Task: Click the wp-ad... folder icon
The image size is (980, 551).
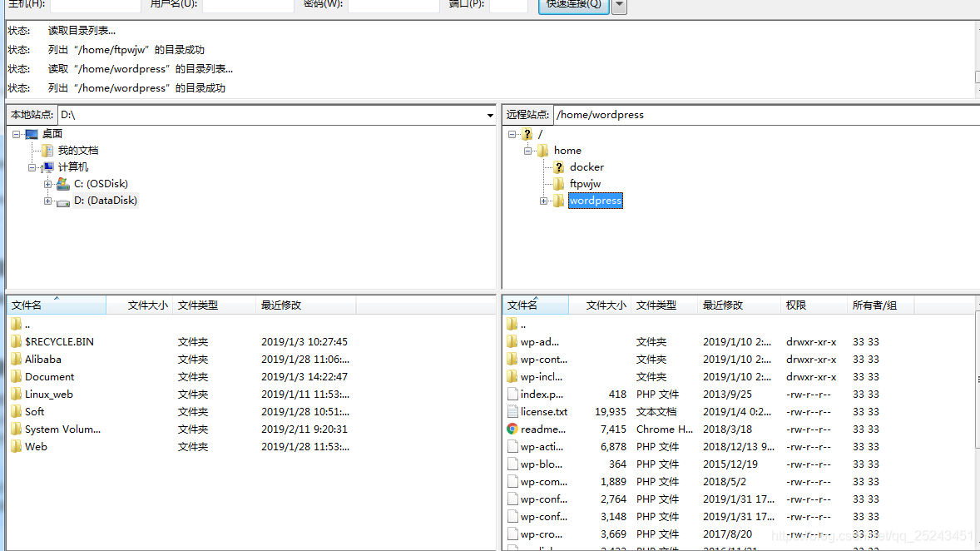Action: [512, 341]
